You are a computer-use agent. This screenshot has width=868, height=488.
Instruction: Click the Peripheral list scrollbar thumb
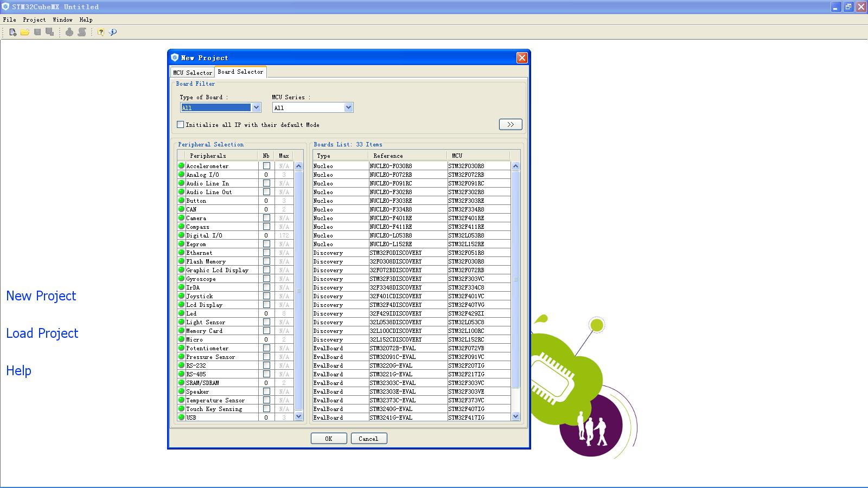[298, 291]
